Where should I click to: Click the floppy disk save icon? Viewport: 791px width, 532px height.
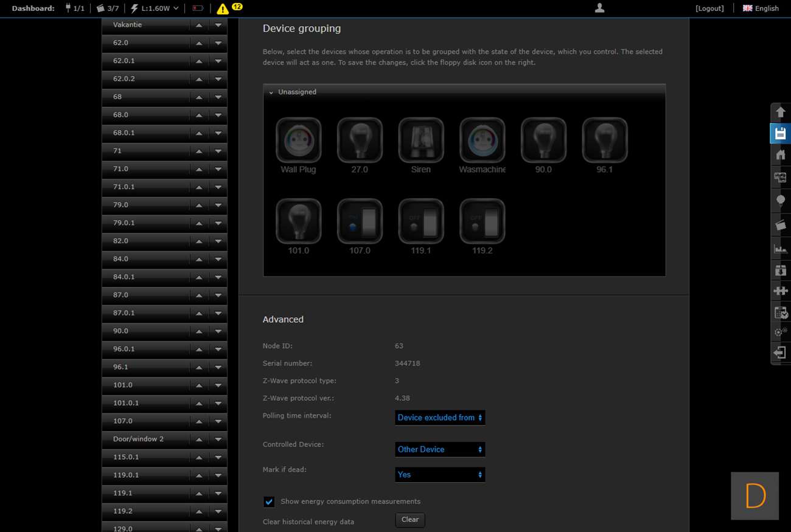tap(780, 134)
